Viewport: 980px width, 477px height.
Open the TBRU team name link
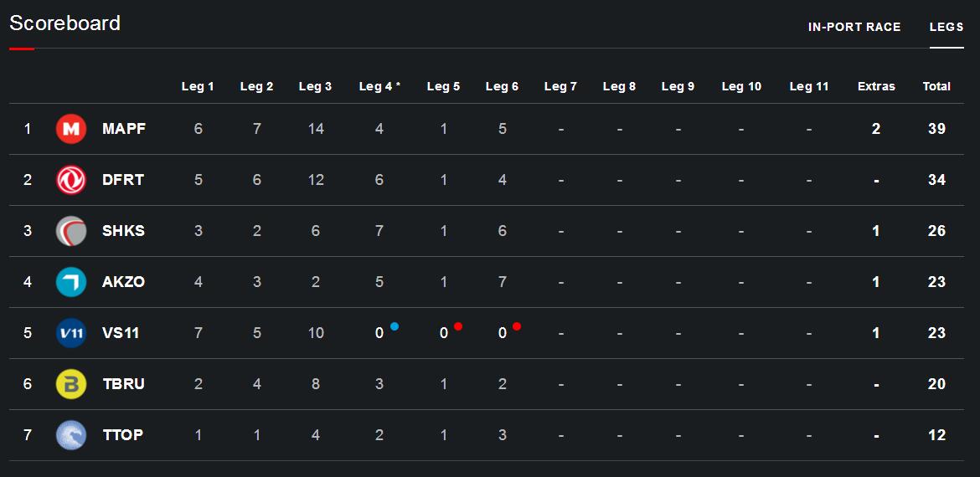[x=123, y=384]
